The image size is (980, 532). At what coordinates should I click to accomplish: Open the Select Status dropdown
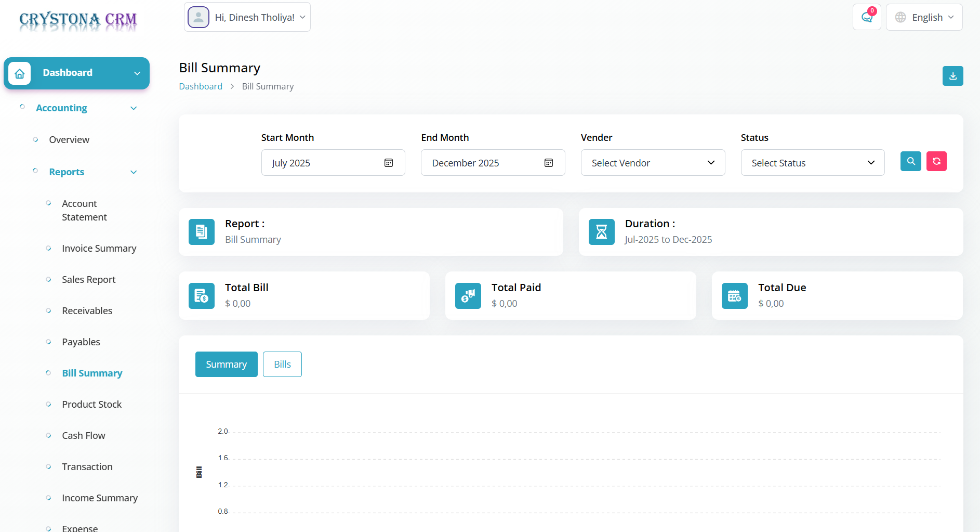pos(812,163)
